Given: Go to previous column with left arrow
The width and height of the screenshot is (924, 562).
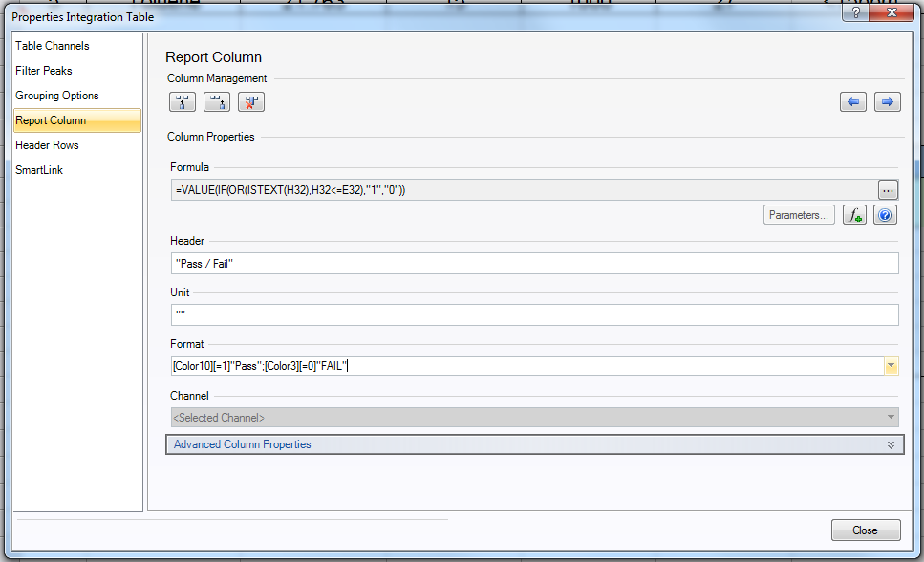Looking at the screenshot, I should click(853, 102).
